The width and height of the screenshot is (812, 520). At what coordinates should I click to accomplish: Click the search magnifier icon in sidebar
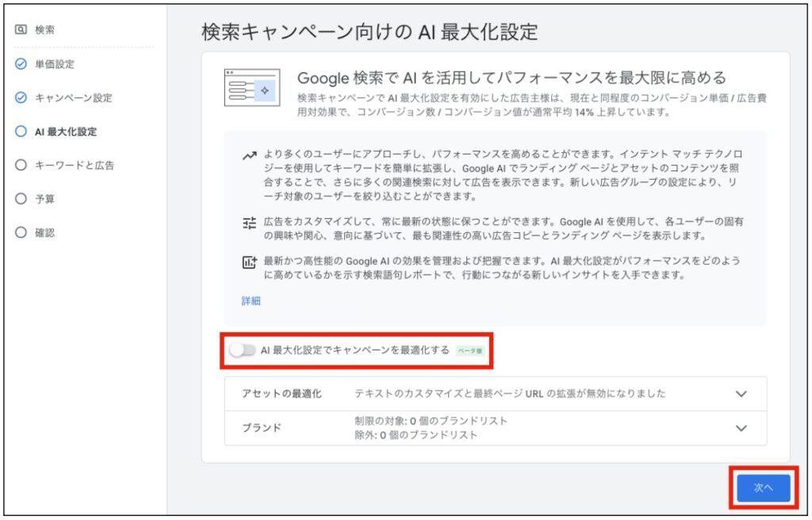21,30
